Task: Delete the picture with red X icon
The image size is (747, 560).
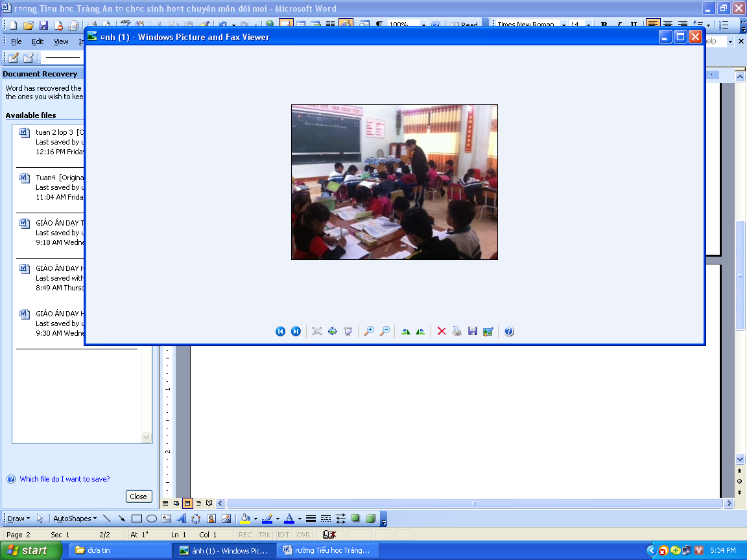Action: click(442, 331)
